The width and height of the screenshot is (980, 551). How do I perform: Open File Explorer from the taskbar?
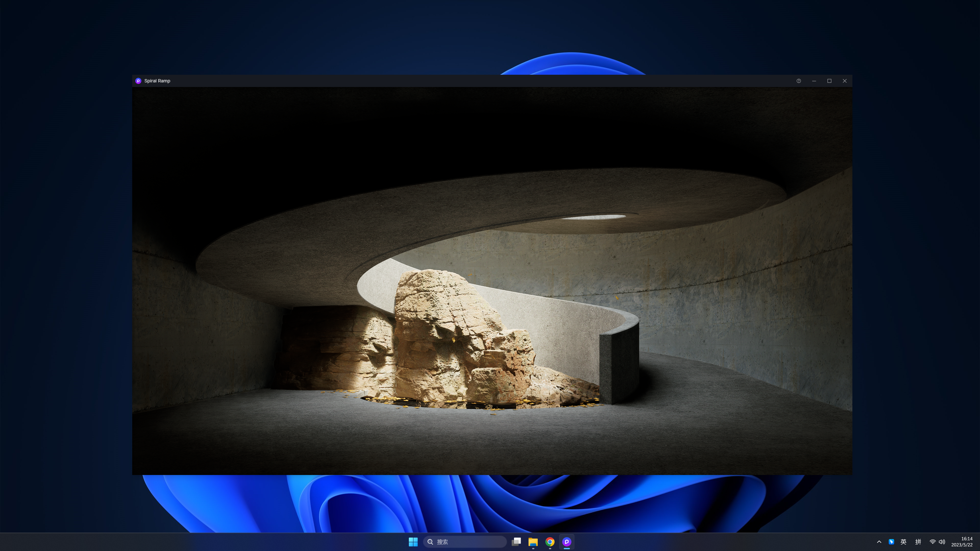533,542
